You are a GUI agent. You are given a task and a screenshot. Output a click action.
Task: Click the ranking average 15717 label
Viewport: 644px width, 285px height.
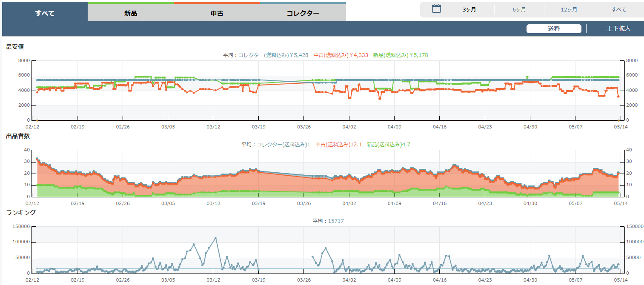328,221
